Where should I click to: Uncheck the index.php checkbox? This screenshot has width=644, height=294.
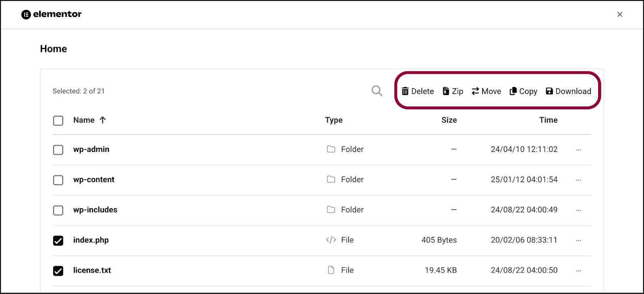58,240
